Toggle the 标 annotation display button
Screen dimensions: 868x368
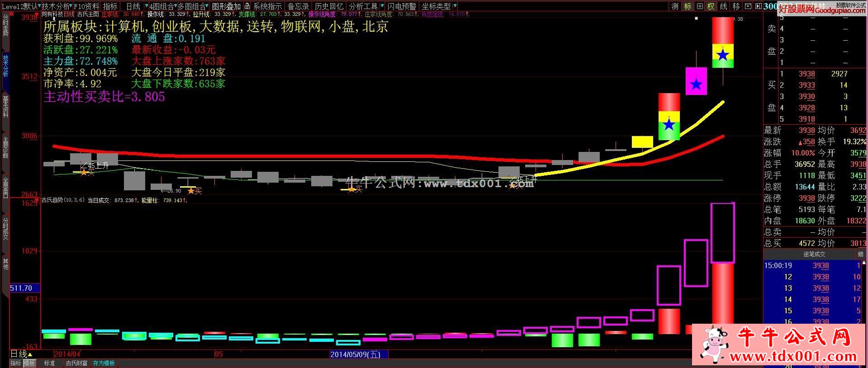[x=688, y=6]
